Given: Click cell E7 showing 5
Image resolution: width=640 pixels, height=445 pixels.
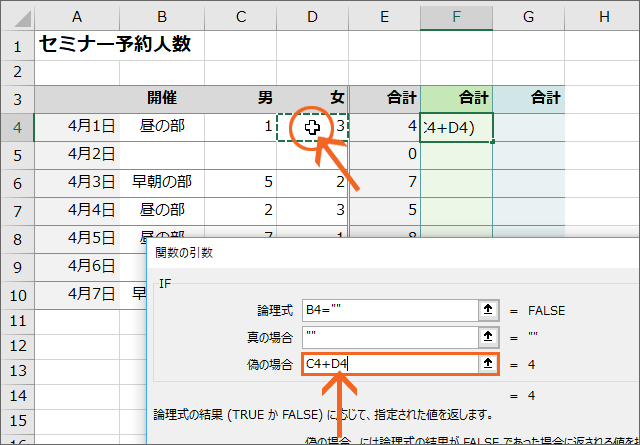Looking at the screenshot, I should tap(384, 211).
